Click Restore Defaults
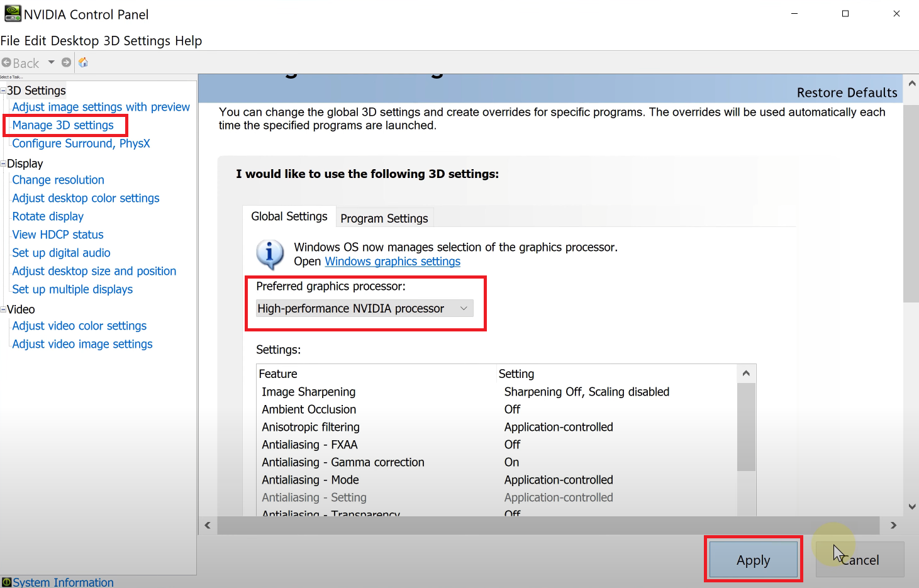The image size is (919, 588). tap(847, 92)
